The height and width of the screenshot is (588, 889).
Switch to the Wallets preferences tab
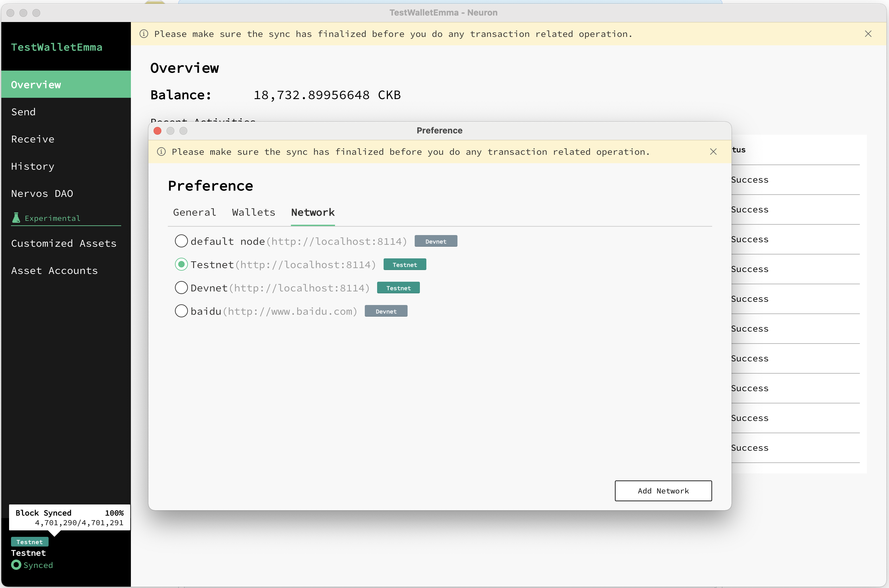(254, 212)
